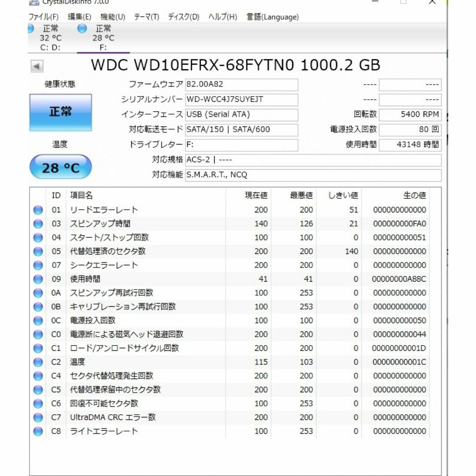Click raw value 000000000044
The height and width of the screenshot is (476, 476).
click(x=399, y=335)
